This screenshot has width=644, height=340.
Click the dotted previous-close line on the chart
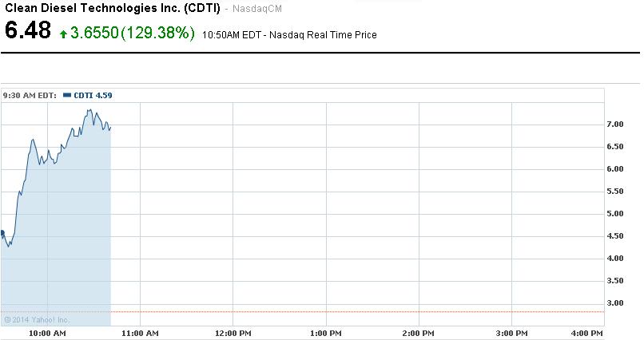360,311
